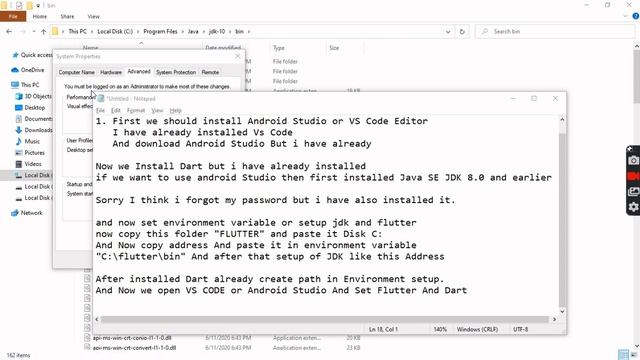Open 3D Objects folder

[33, 96]
